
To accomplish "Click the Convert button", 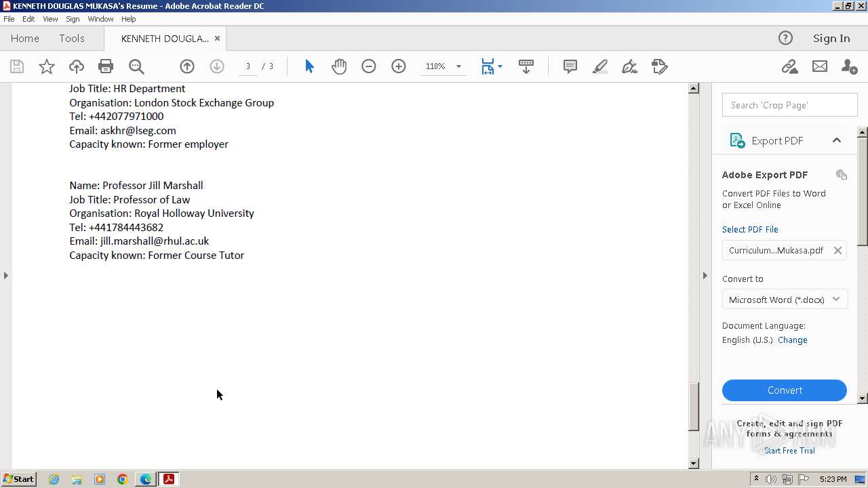I will click(785, 390).
